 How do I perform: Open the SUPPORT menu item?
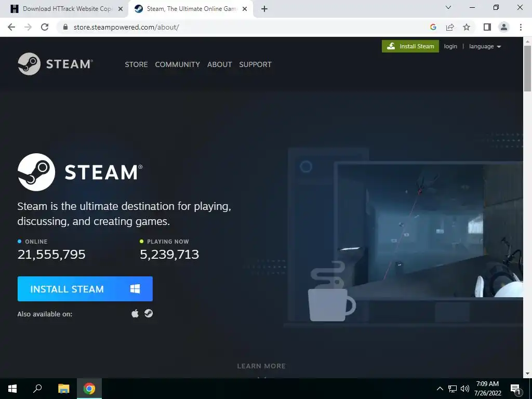click(x=255, y=64)
